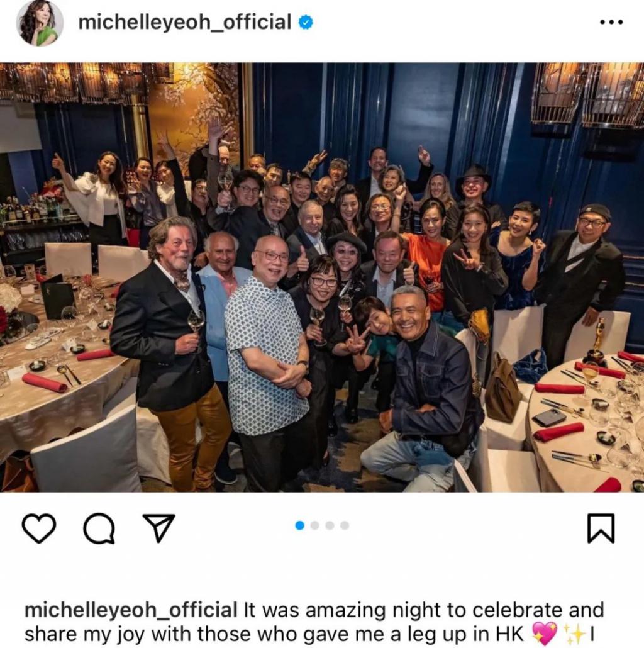644x648 pixels.
Task: Open michelleyeoh_official profile picture
Action: [x=40, y=23]
